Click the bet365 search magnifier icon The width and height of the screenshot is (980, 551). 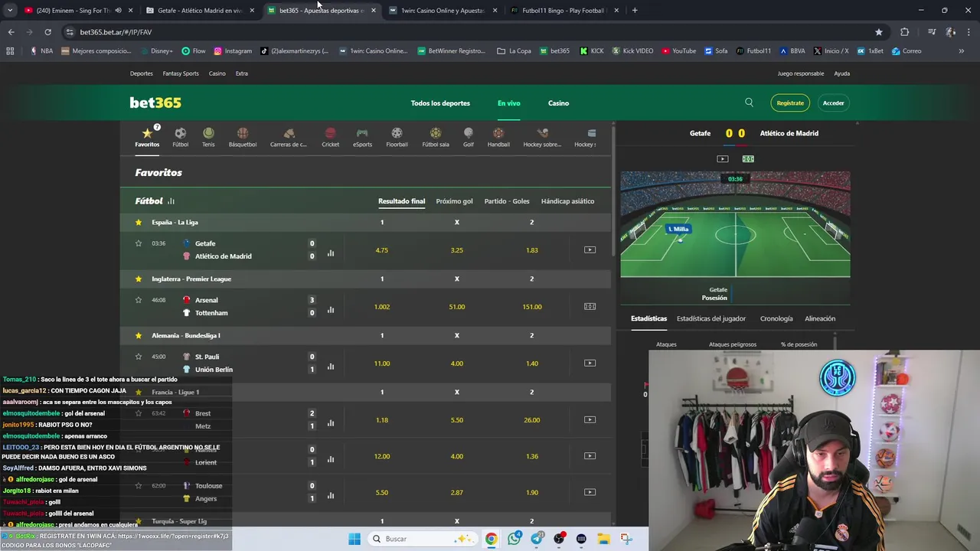(749, 103)
